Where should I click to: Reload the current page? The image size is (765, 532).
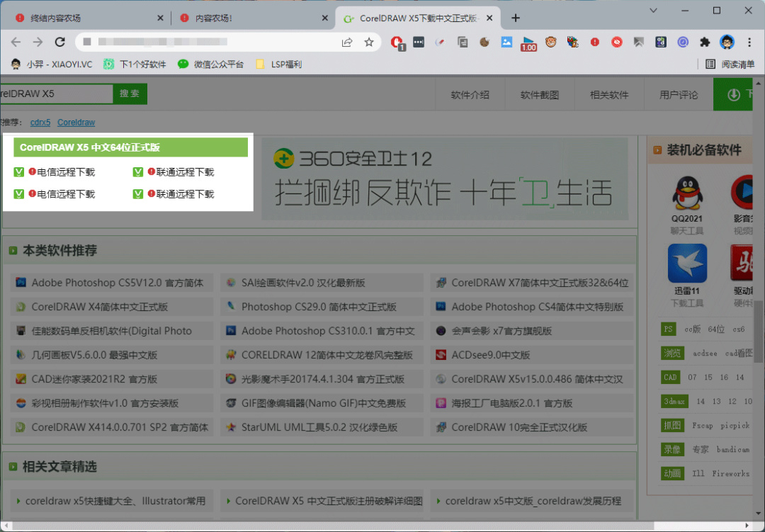coord(60,42)
